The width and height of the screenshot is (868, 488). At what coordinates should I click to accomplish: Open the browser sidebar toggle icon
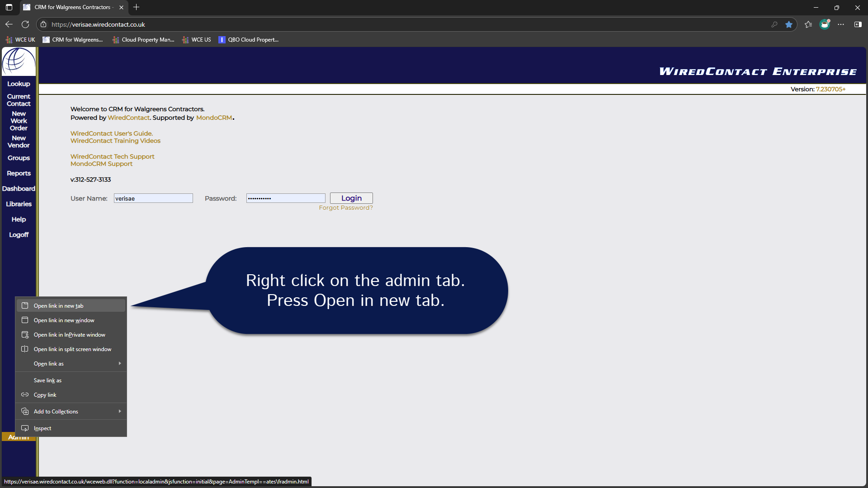[x=858, y=24]
